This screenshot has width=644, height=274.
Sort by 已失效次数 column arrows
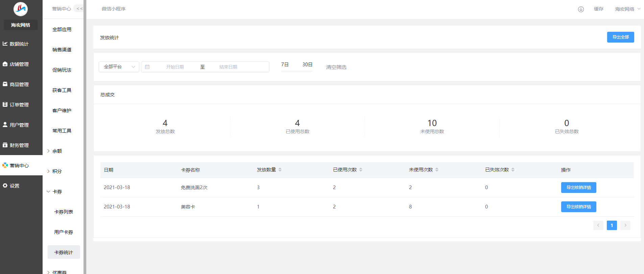tap(513, 170)
